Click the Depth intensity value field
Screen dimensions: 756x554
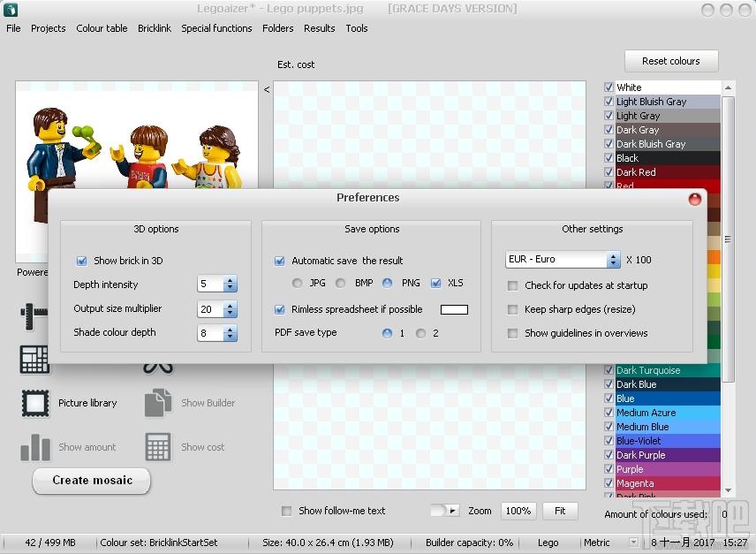[x=210, y=284]
